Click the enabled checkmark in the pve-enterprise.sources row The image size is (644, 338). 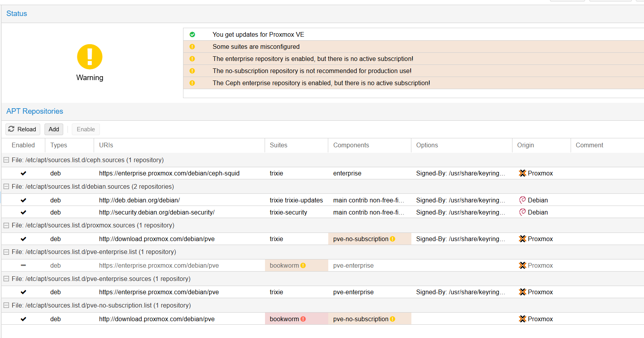coord(23,292)
